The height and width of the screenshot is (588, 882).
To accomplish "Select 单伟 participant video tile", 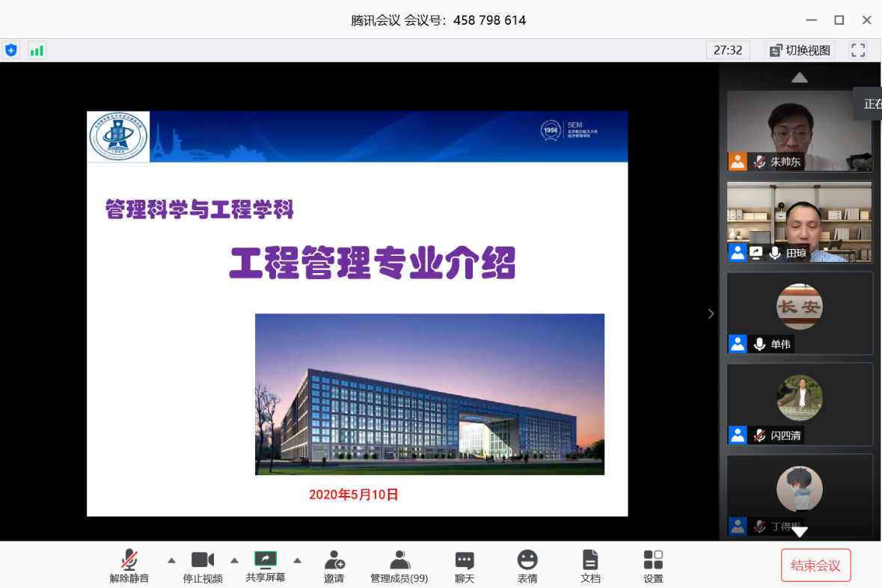I will (x=800, y=313).
